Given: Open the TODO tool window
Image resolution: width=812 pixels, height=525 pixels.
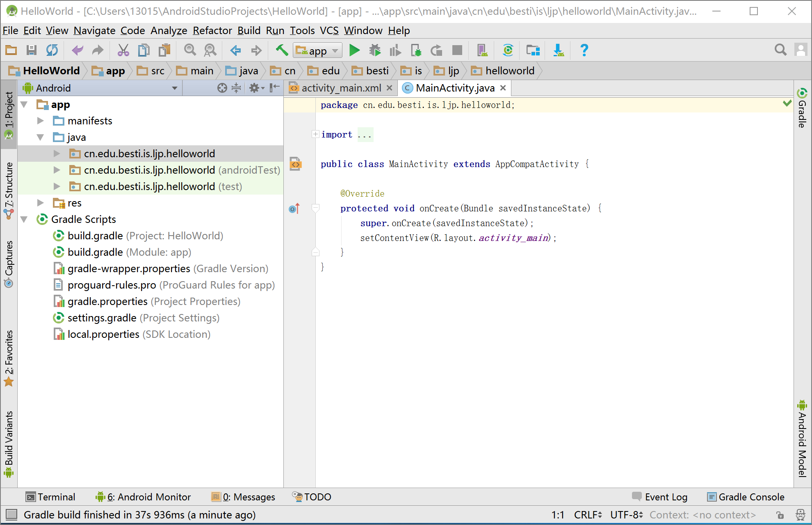Looking at the screenshot, I should [x=312, y=497].
